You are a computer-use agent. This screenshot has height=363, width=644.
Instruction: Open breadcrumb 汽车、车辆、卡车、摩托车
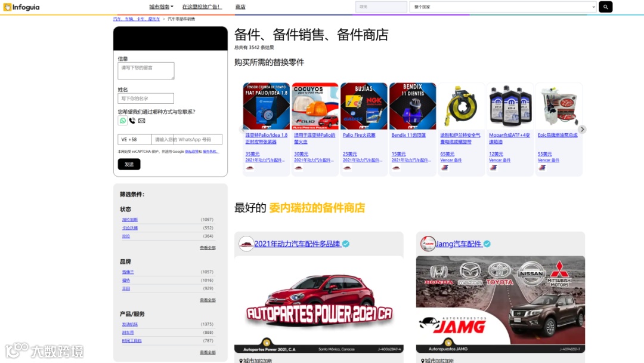coord(137,19)
